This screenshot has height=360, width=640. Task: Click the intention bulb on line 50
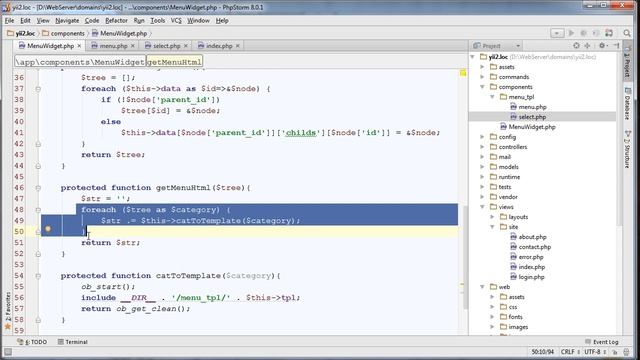pos(48,229)
